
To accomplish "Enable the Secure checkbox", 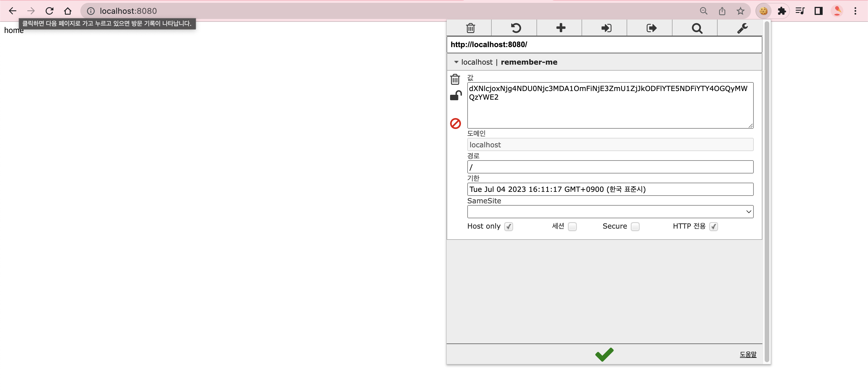I will coord(635,227).
